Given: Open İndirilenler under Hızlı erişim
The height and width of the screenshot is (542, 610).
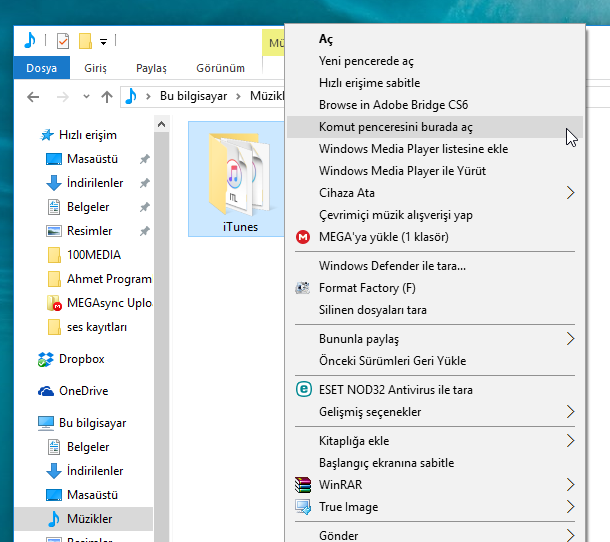Looking at the screenshot, I should [95, 183].
